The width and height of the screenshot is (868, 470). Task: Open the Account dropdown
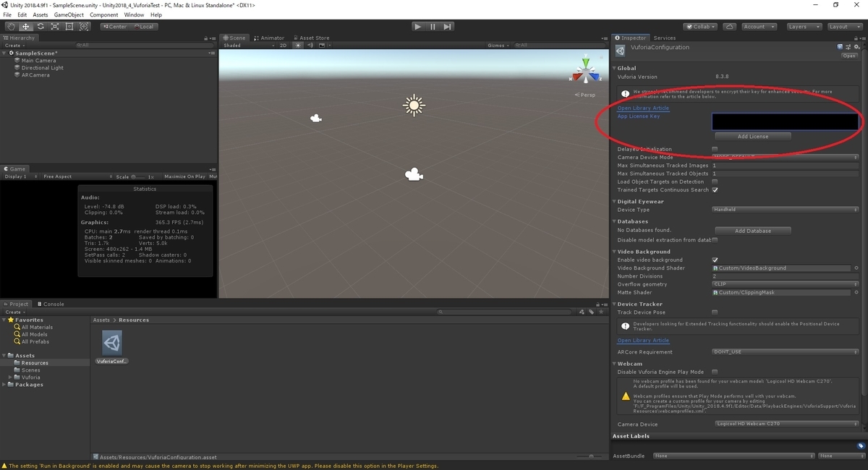tap(758, 27)
